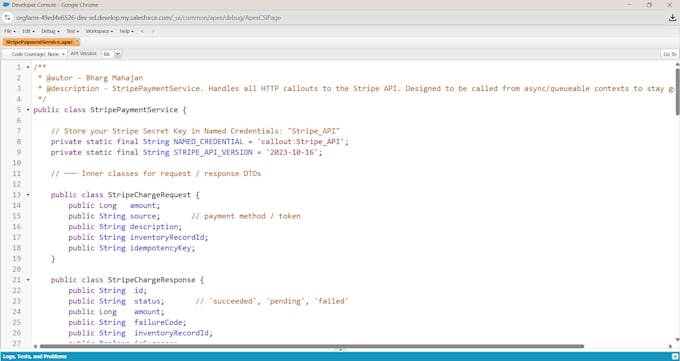
Task: Open the Workspace menu
Action: pos(99,31)
